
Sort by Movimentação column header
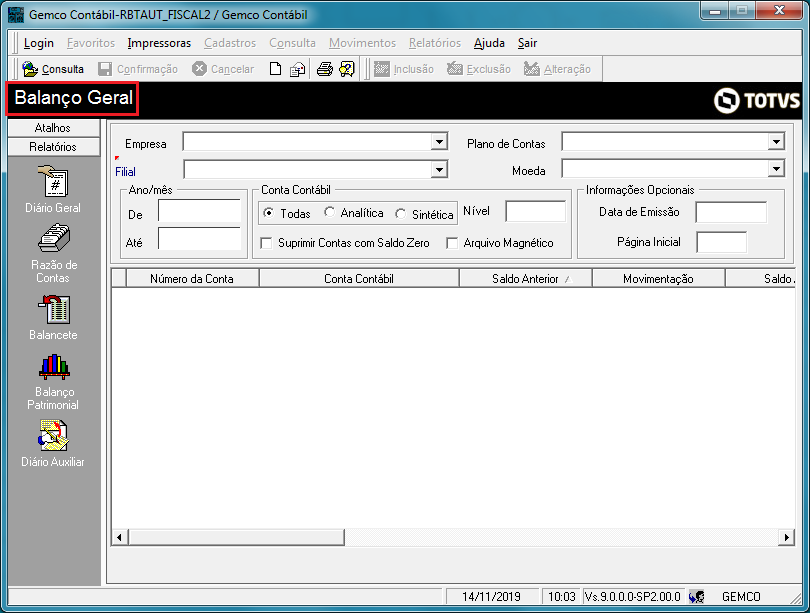click(x=658, y=279)
